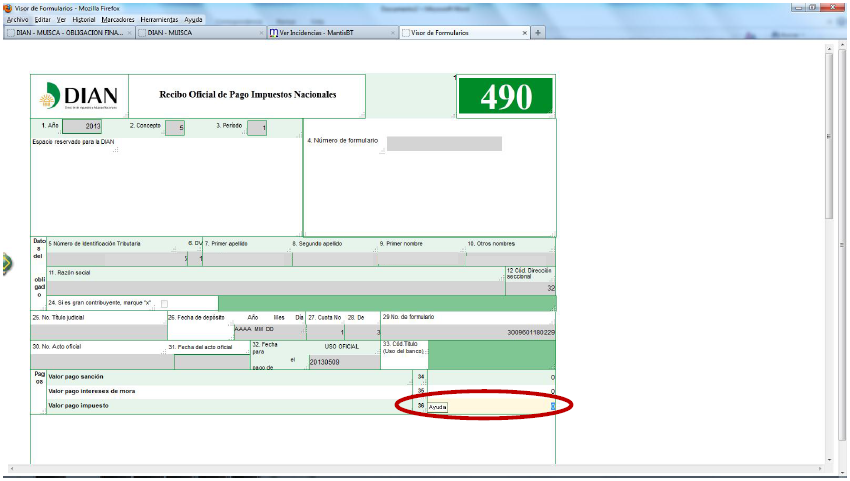Screen dimensions: 850x481
Task: Open the Ayuda menu
Action: (x=193, y=20)
